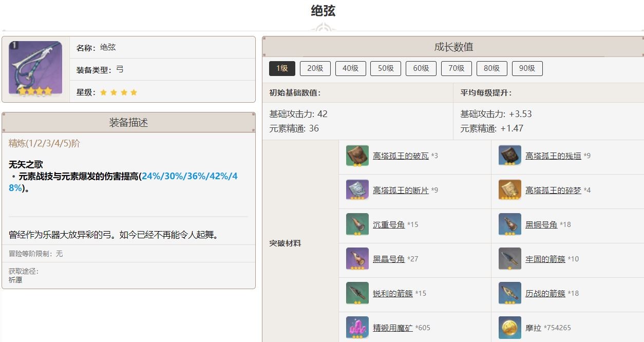644x342 pixels.
Task: Click the 高塔孤王的碎梦 material icon
Action: tap(510, 190)
